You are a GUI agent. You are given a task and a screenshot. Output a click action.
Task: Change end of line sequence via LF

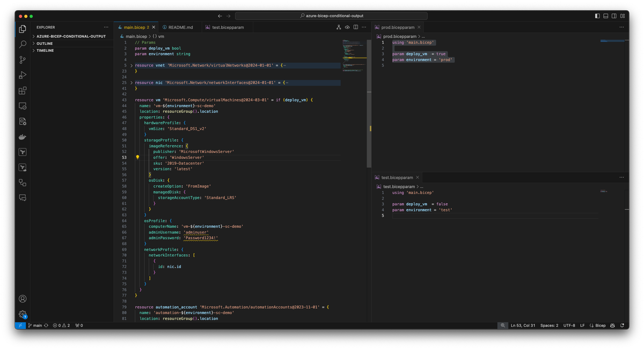[582, 325]
